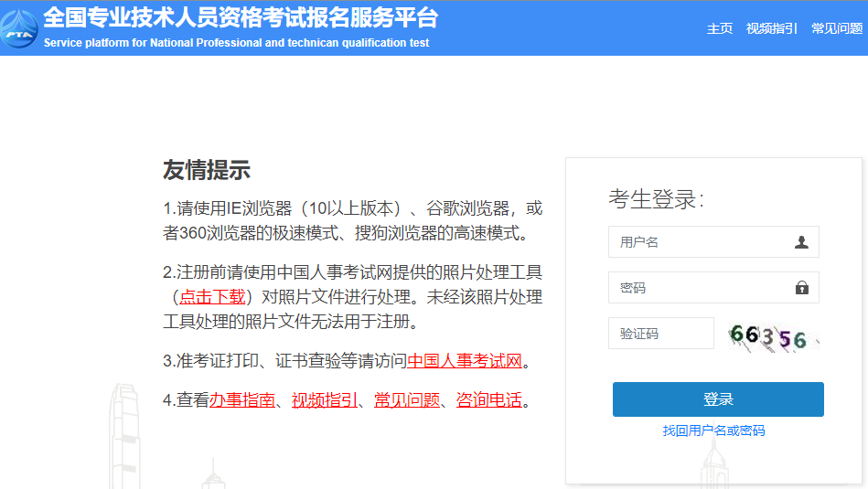The image size is (868, 489).
Task: Click the English subtitle under the site title
Action: click(x=236, y=43)
